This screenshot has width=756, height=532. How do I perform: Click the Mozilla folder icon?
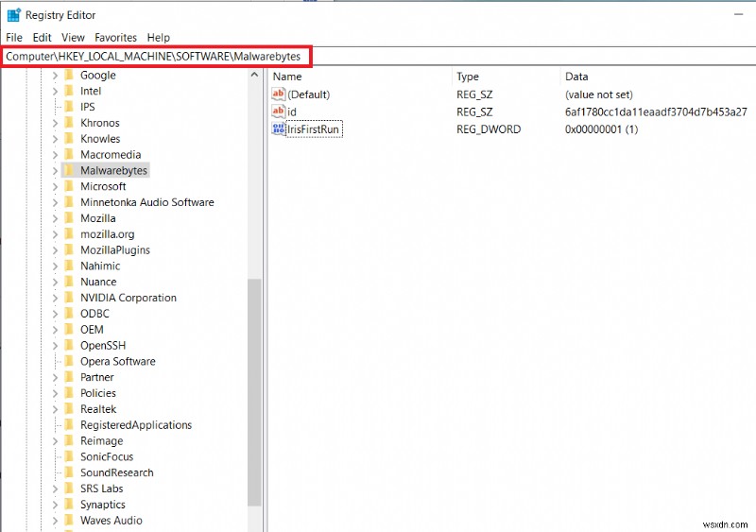(69, 218)
